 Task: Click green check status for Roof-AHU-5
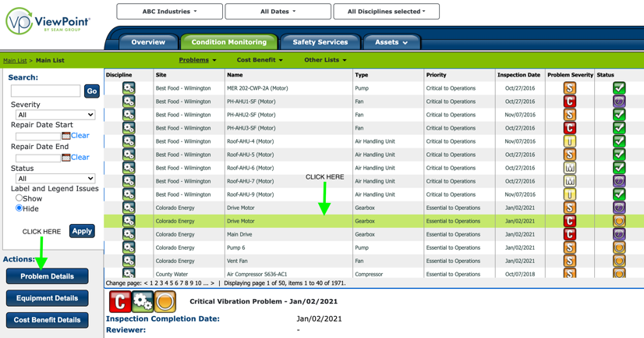tap(619, 155)
